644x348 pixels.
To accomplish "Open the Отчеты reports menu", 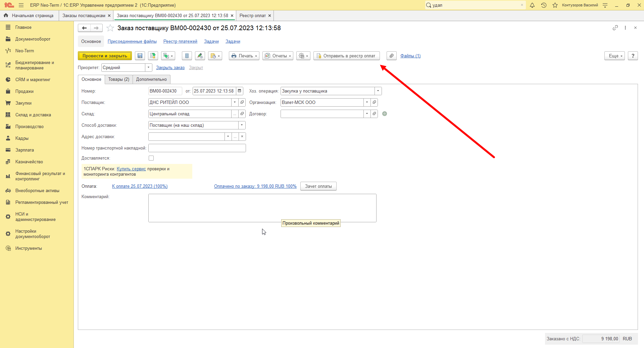I will point(278,56).
